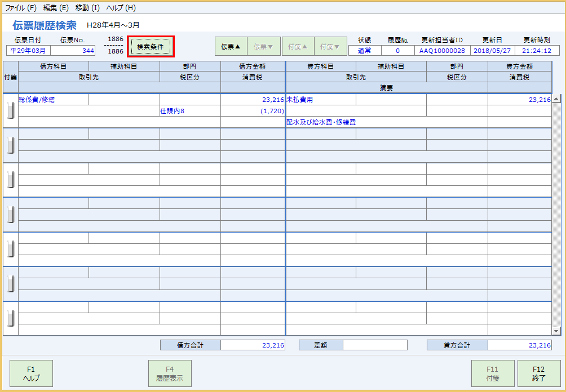This screenshot has height=392, width=566.
Task: Click the 検索条件 search conditions button
Action: (x=150, y=47)
